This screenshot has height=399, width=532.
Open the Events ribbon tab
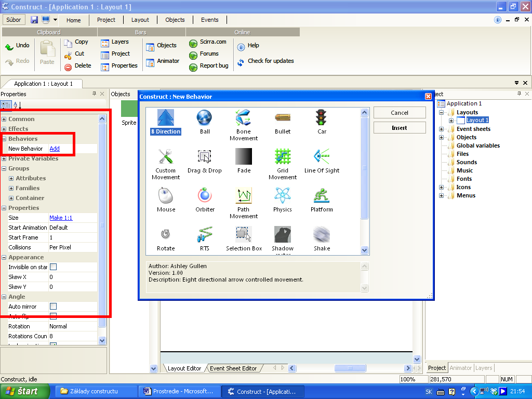(209, 20)
